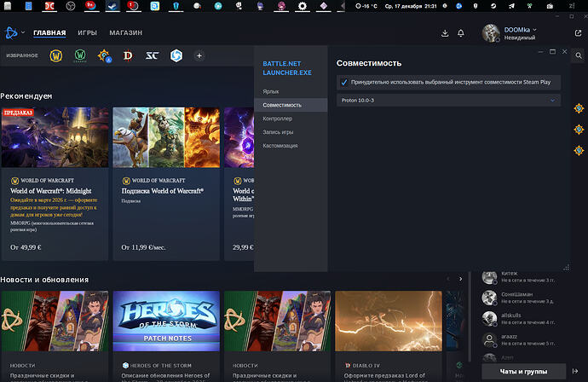Switch to the ИГРЫ tab

87,33
